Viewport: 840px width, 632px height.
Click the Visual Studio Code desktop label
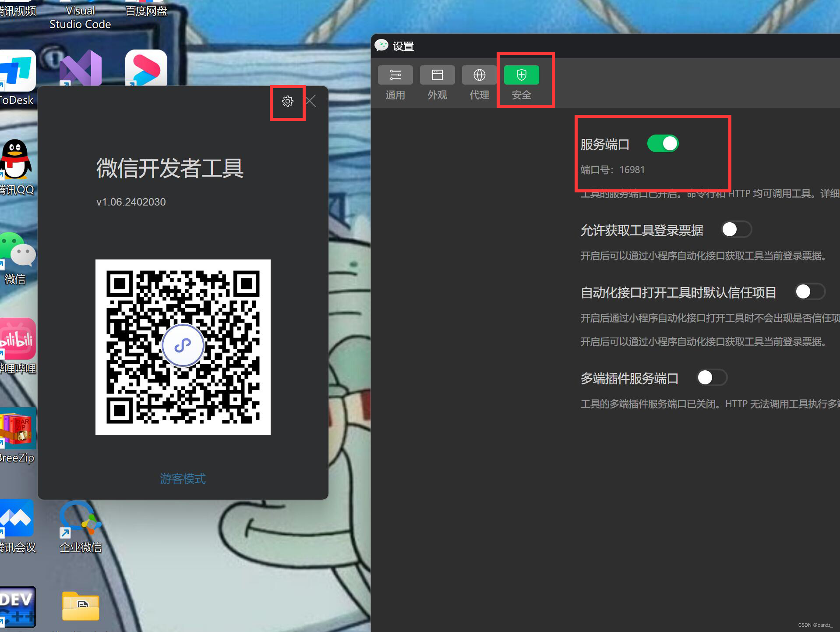click(80, 18)
